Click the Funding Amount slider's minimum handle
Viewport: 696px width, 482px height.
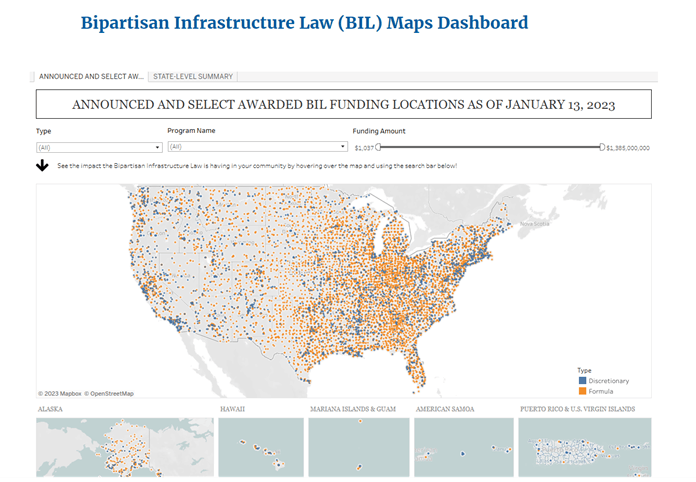pyautogui.click(x=378, y=147)
